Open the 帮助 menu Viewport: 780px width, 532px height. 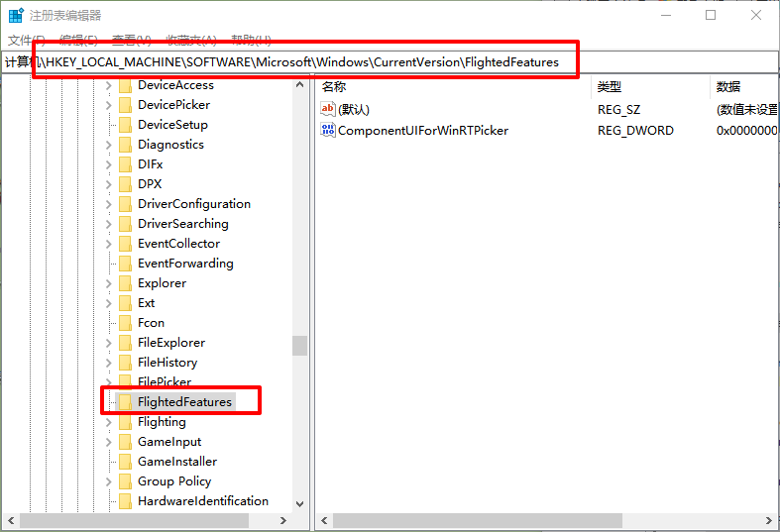pyautogui.click(x=251, y=40)
